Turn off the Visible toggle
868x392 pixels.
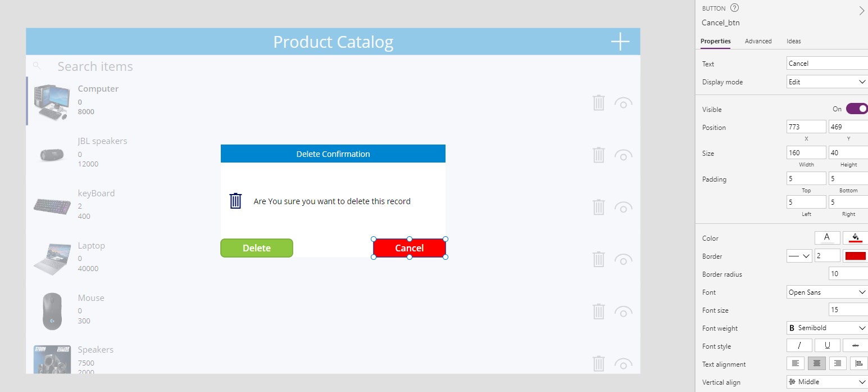[x=856, y=108]
